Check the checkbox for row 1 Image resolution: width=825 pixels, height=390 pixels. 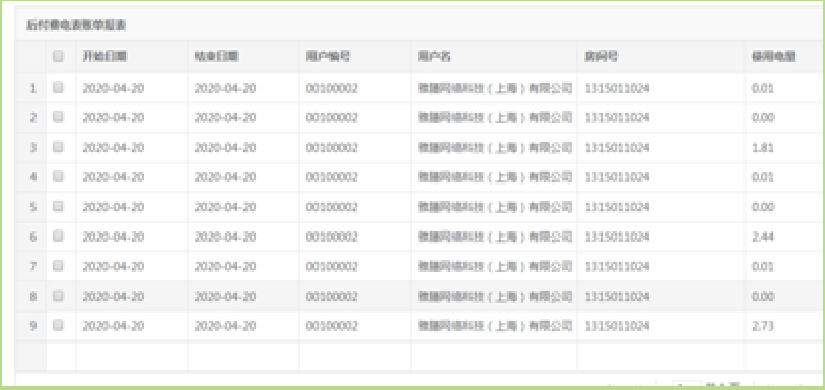58,87
